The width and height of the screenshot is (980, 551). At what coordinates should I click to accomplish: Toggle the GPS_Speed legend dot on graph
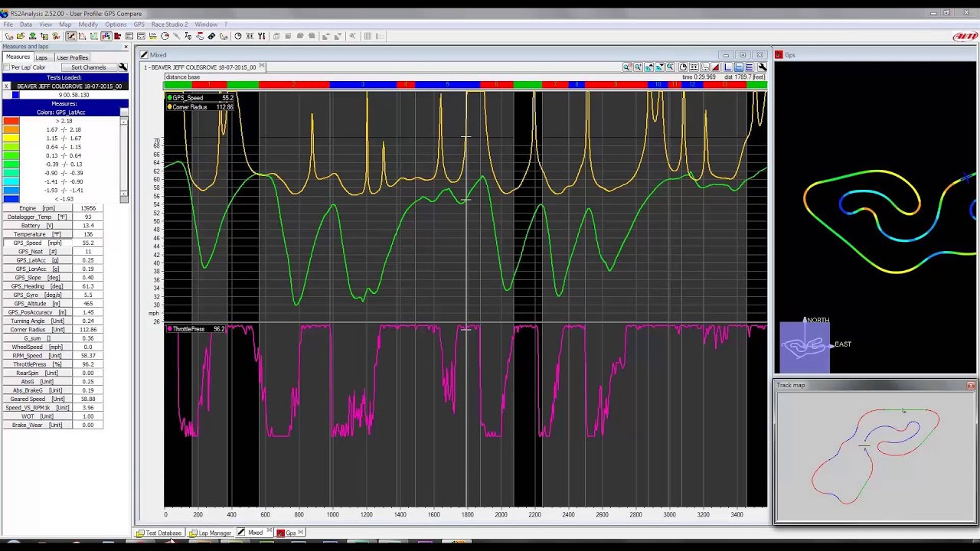[x=170, y=98]
